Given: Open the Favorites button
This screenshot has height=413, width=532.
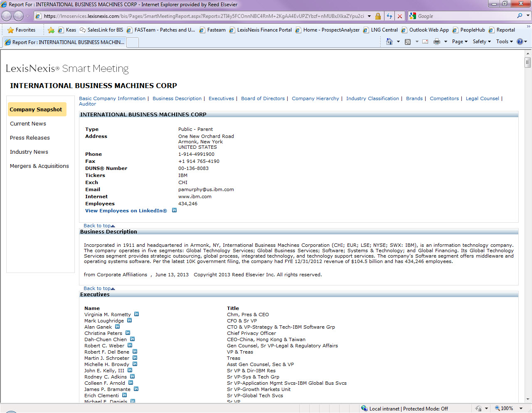Looking at the screenshot, I should [22, 30].
